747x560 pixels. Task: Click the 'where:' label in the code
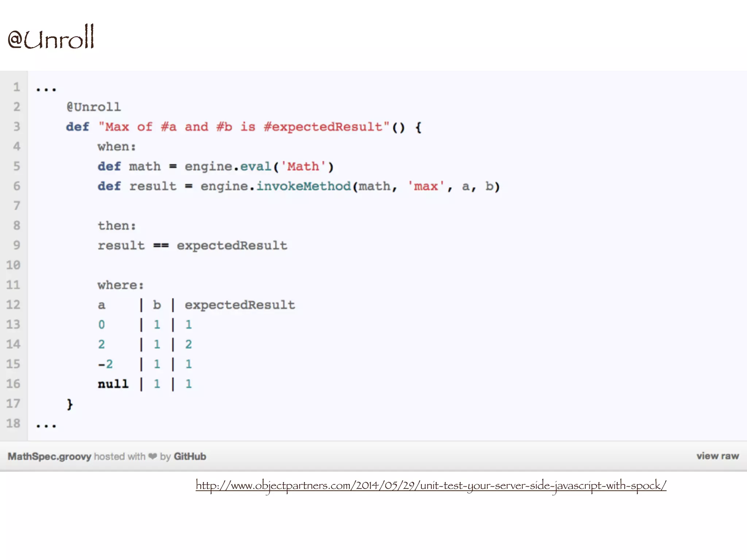(121, 285)
